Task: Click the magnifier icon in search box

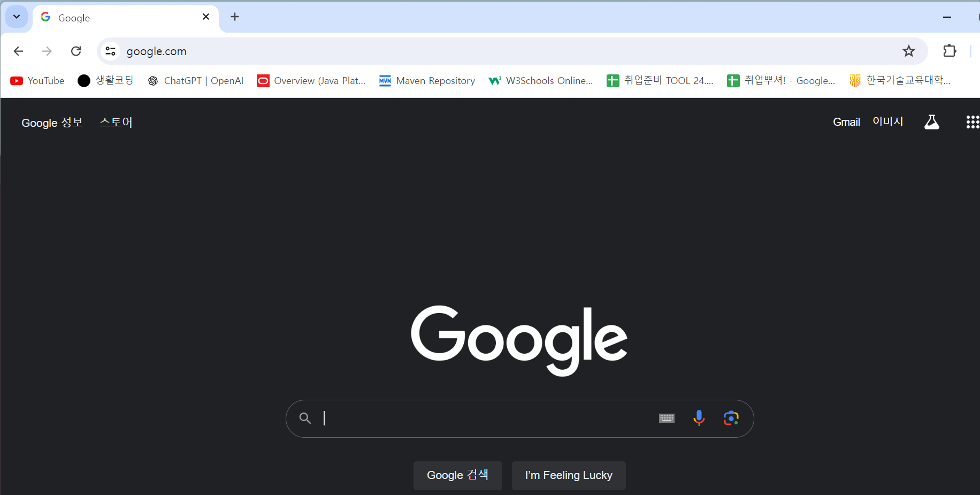Action: click(x=305, y=418)
